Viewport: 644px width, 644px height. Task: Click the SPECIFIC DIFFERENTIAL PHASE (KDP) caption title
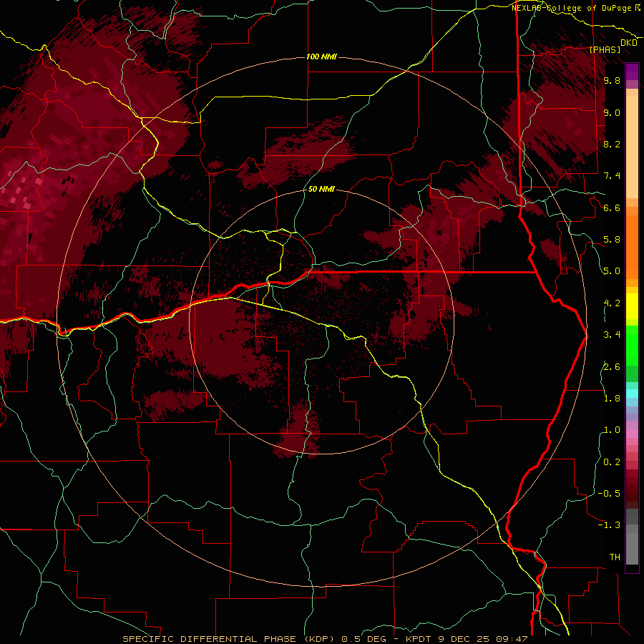pyautogui.click(x=230, y=639)
